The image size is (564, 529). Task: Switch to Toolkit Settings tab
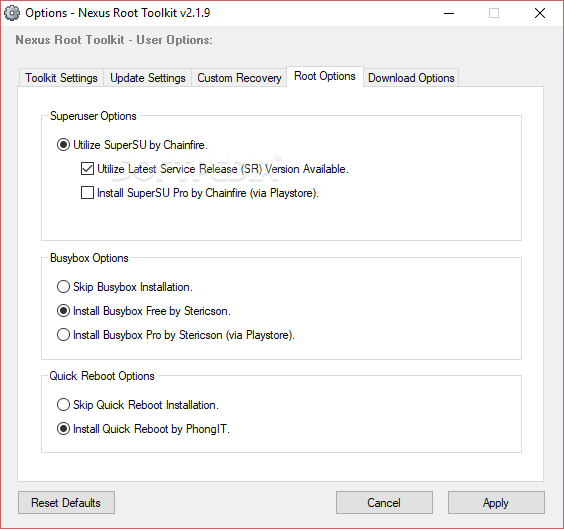point(61,78)
